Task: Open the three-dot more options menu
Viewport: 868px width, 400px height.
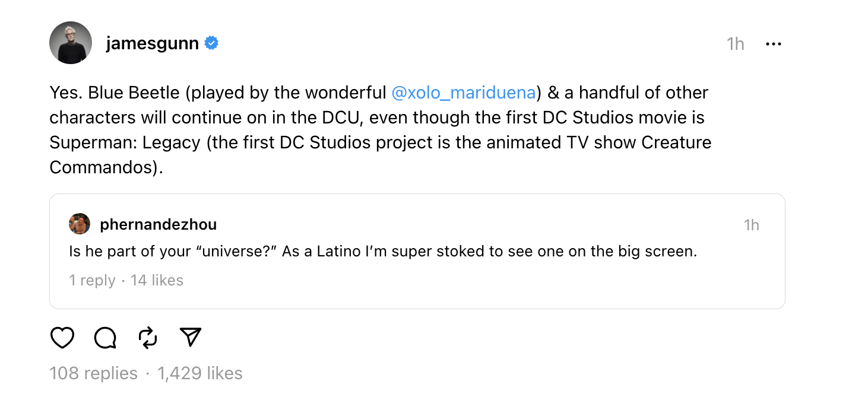Action: 773,44
